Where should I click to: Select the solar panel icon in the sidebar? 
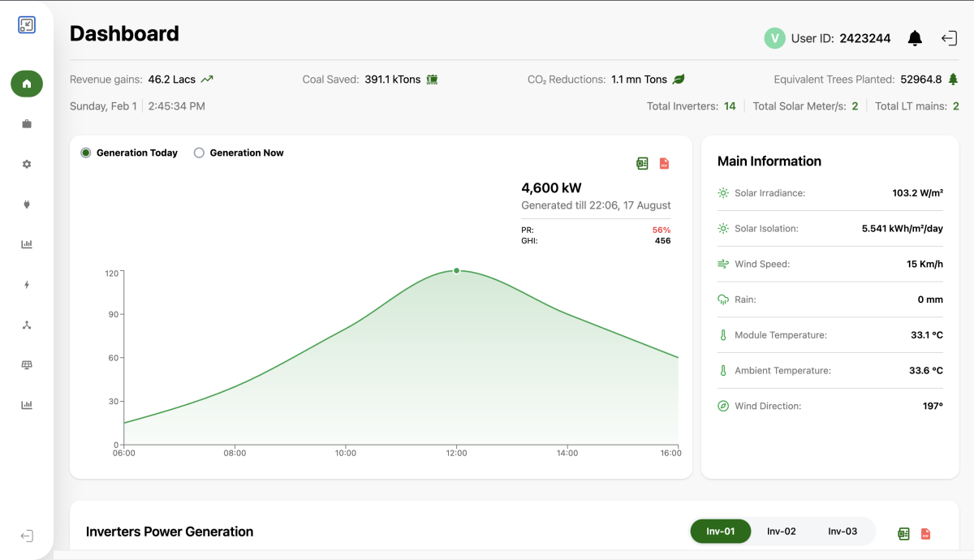(27, 365)
